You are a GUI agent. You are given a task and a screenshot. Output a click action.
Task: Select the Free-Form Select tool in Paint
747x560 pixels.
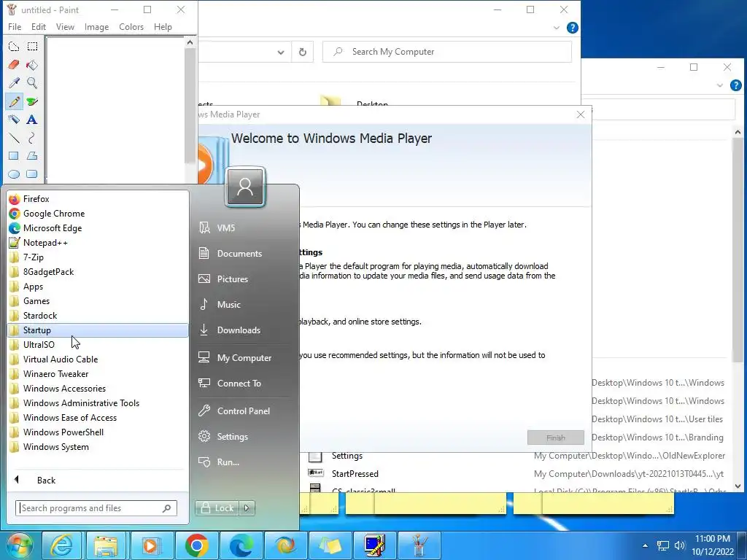(14, 47)
